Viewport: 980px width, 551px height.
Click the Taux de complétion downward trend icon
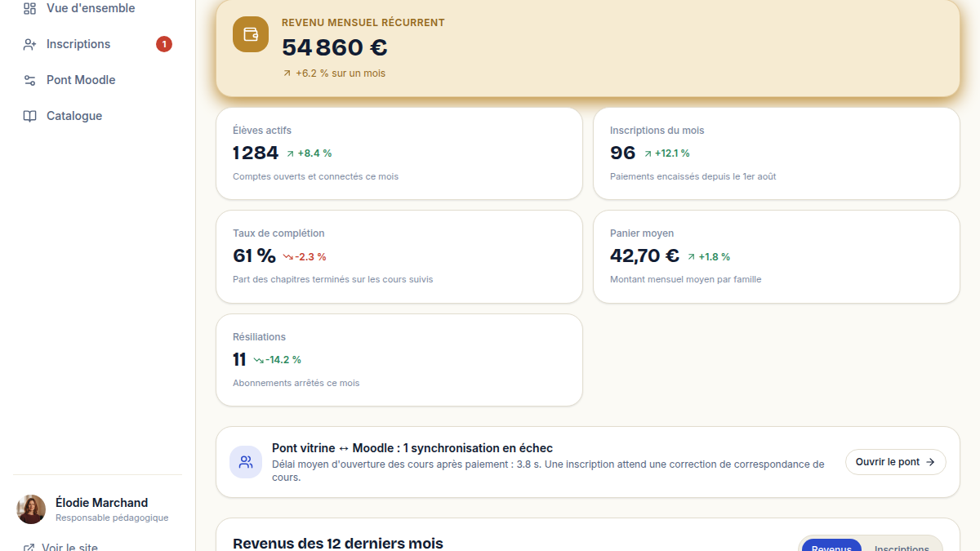click(288, 256)
